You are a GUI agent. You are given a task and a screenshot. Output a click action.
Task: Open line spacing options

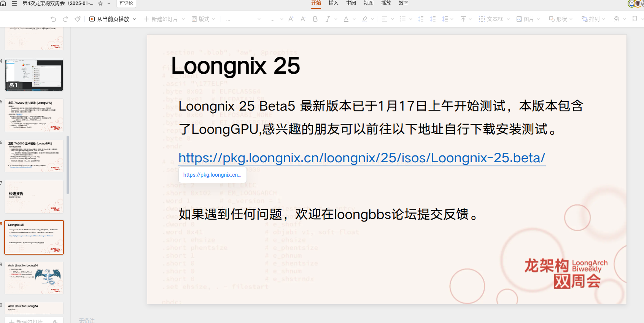click(x=445, y=19)
